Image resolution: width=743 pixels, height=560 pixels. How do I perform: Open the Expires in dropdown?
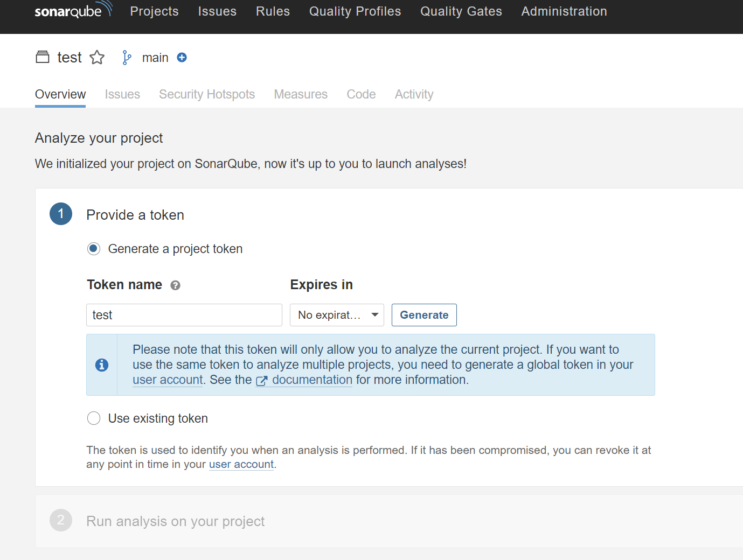click(x=337, y=315)
